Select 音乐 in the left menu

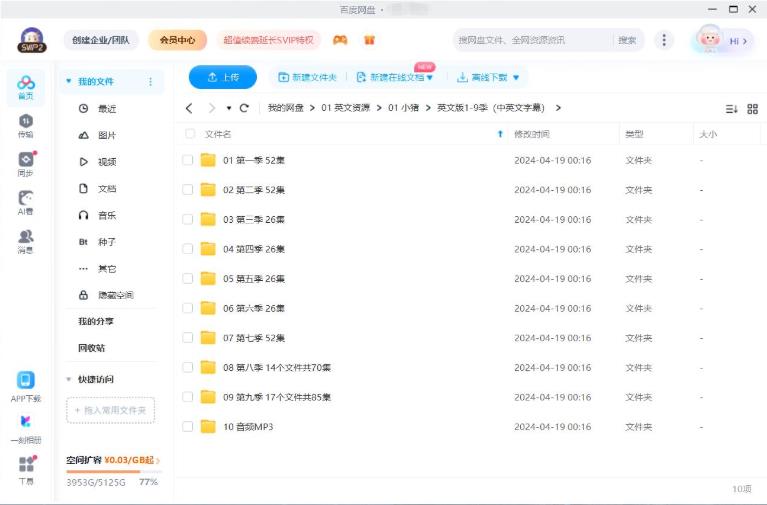(97, 215)
